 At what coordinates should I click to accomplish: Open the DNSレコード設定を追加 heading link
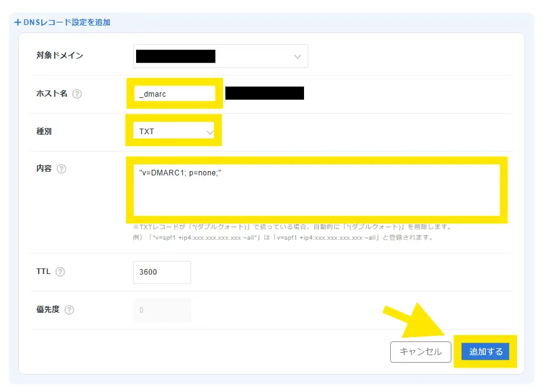[67, 22]
